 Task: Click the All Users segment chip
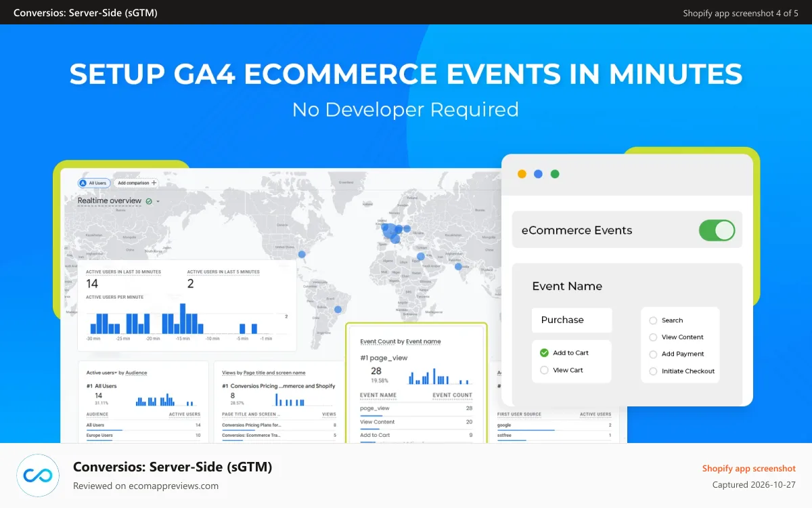click(x=93, y=183)
